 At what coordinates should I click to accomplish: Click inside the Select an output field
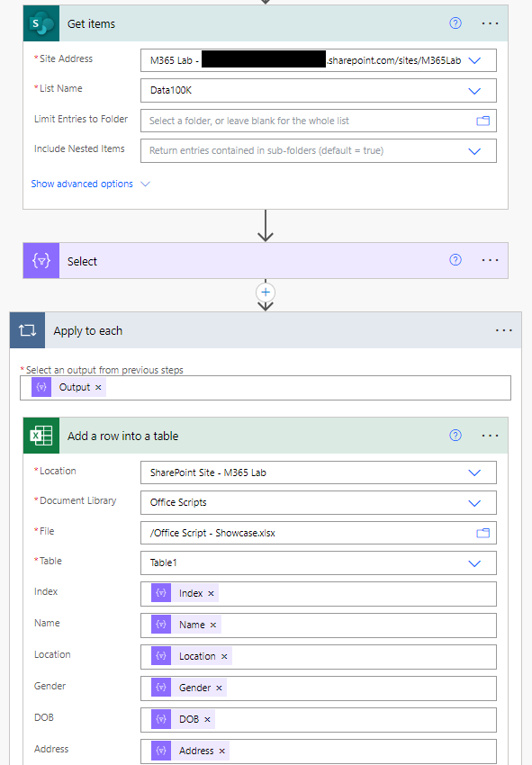point(266,388)
